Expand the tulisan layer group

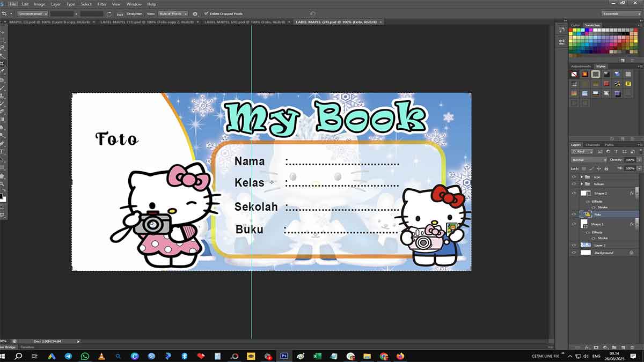pyautogui.click(x=581, y=184)
